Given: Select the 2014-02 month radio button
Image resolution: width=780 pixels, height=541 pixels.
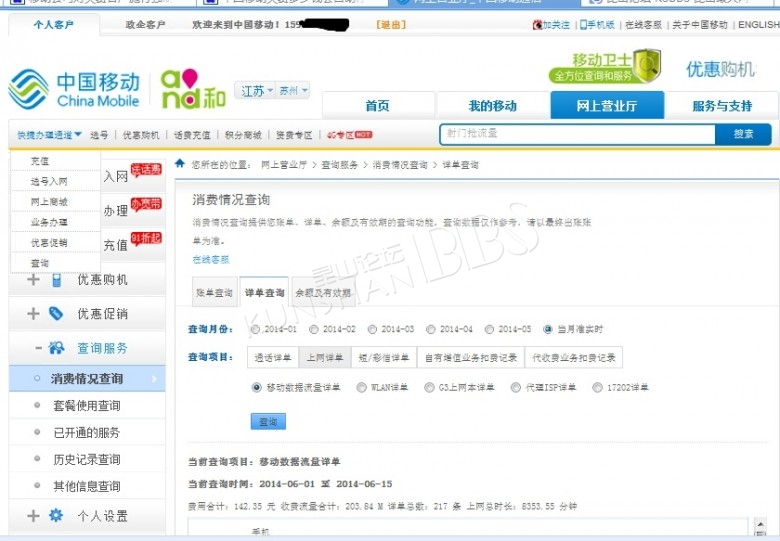Looking at the screenshot, I should tap(314, 329).
